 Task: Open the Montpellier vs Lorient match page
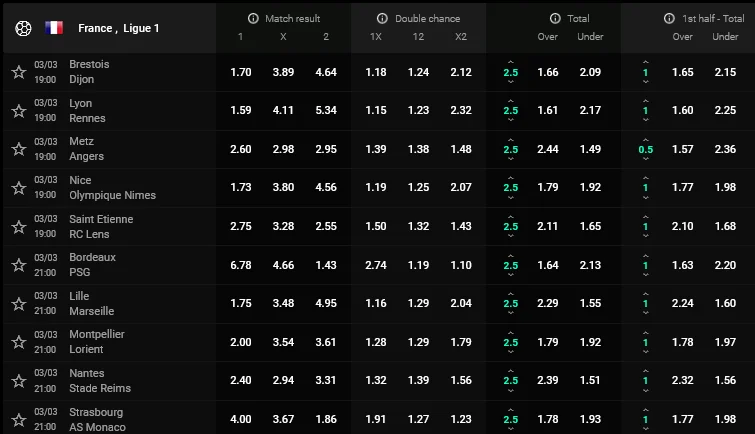pos(97,342)
